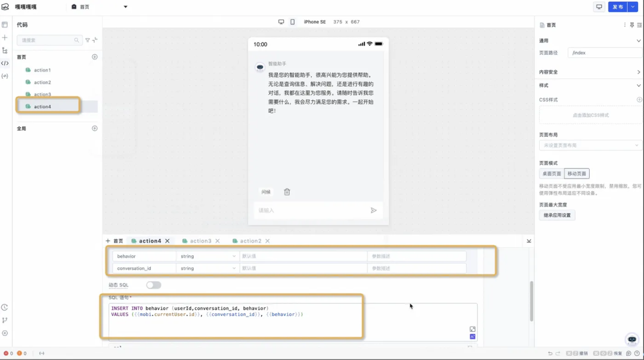Toggle the phone preview icon above the canvas
644x360 pixels.
click(x=292, y=21)
